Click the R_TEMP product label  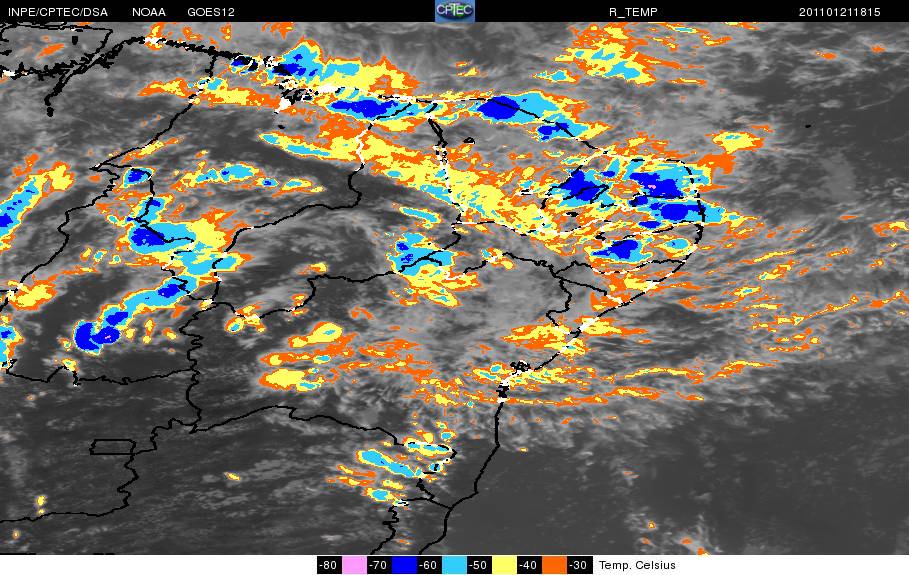pos(633,12)
